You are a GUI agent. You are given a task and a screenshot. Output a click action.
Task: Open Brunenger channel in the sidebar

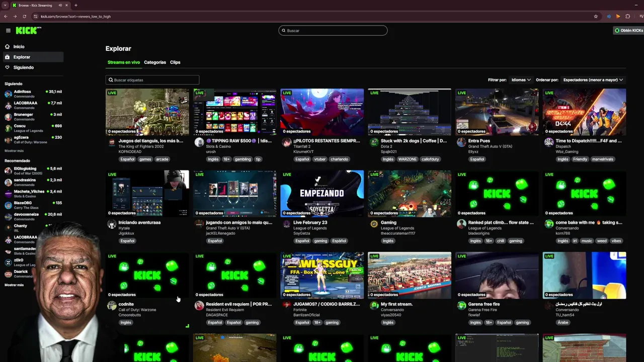[x=33, y=117]
